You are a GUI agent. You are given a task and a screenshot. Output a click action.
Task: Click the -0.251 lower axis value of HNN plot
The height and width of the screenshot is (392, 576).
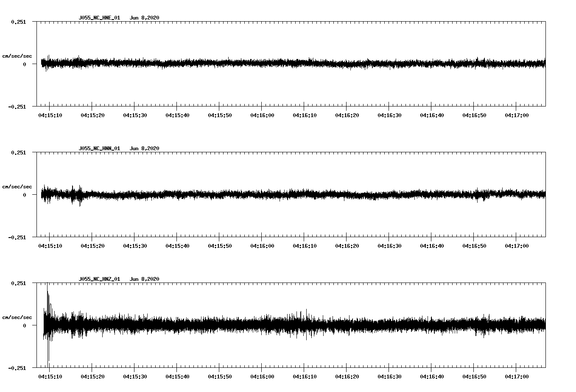click(x=17, y=238)
